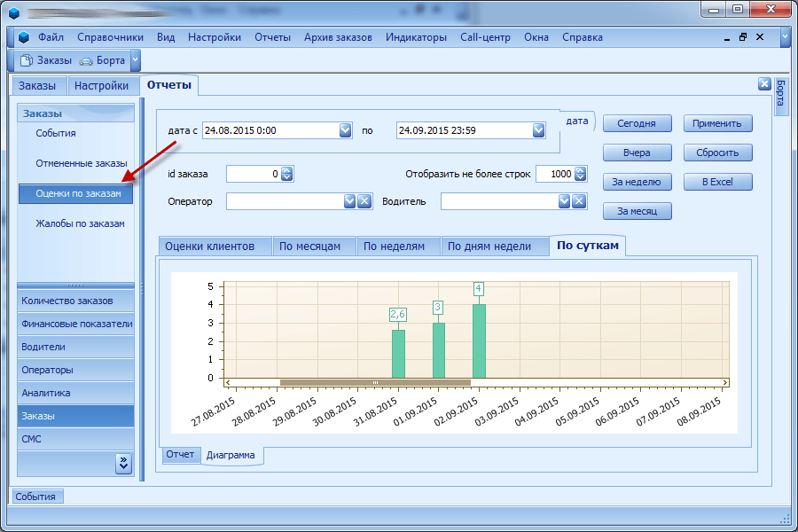Switch to the Отчет bottom tab
Screen dimensions: 798x532
click(180, 454)
